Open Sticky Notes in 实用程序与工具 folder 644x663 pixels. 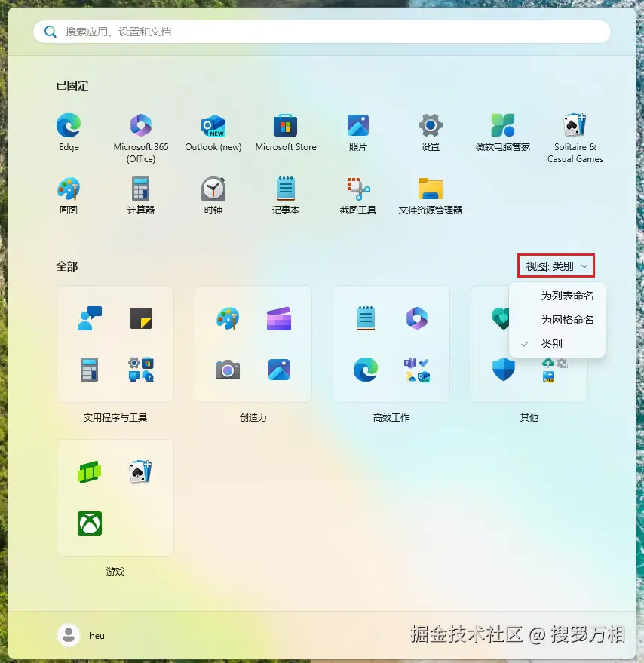[x=141, y=318]
